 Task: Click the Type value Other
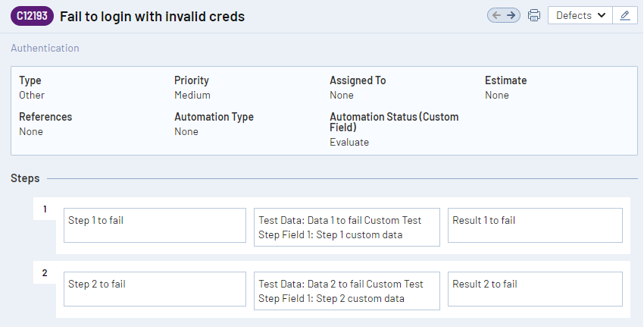[32, 95]
